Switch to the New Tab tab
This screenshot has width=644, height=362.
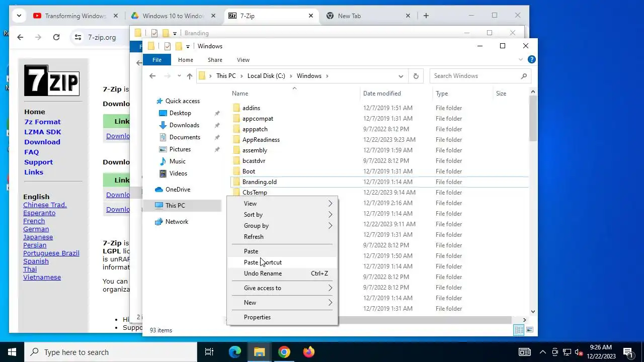(x=368, y=16)
